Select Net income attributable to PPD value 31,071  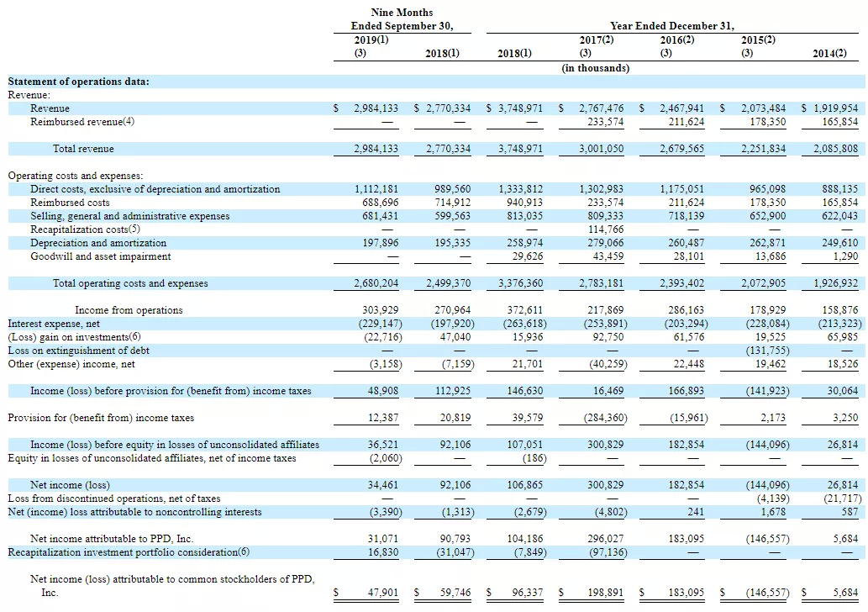click(x=383, y=539)
